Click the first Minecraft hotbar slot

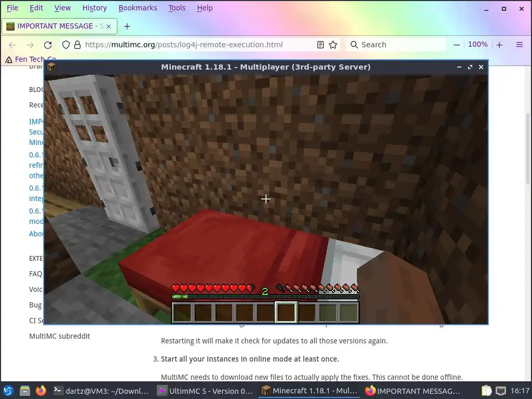point(182,312)
